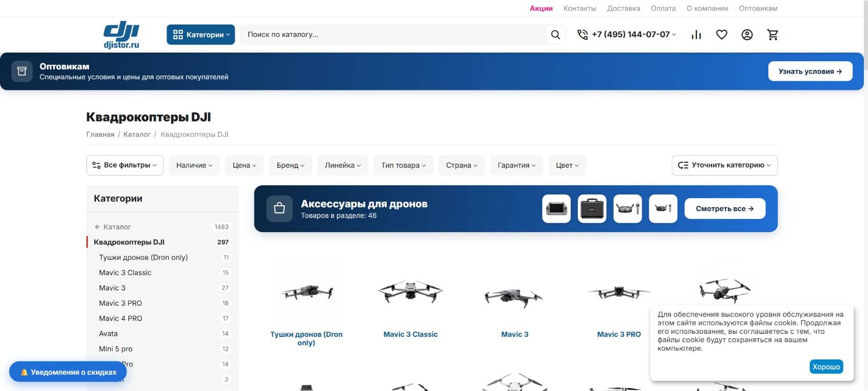Click the phone handset icon
Image resolution: width=868 pixels, height=391 pixels.
point(582,35)
